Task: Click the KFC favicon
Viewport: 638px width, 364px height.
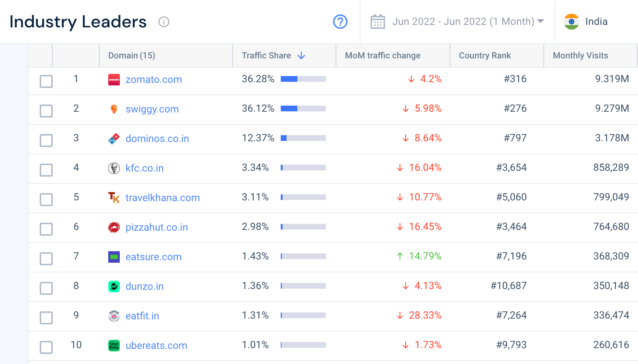Action: [113, 168]
